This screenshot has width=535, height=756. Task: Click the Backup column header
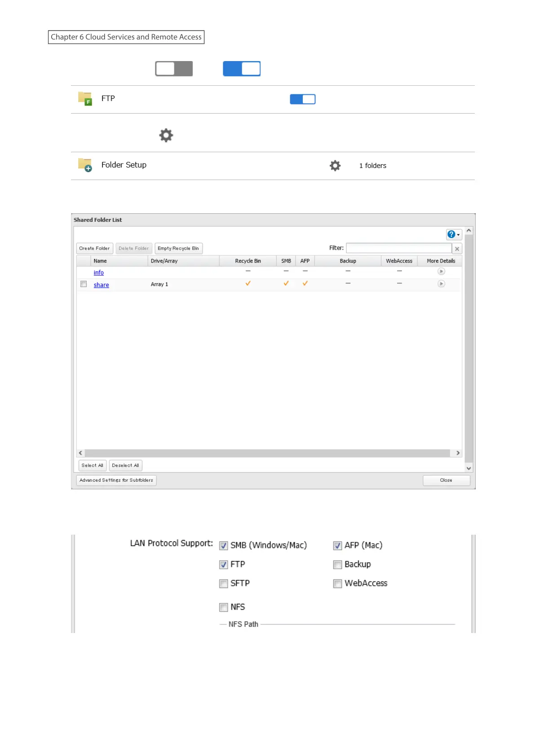coord(348,261)
